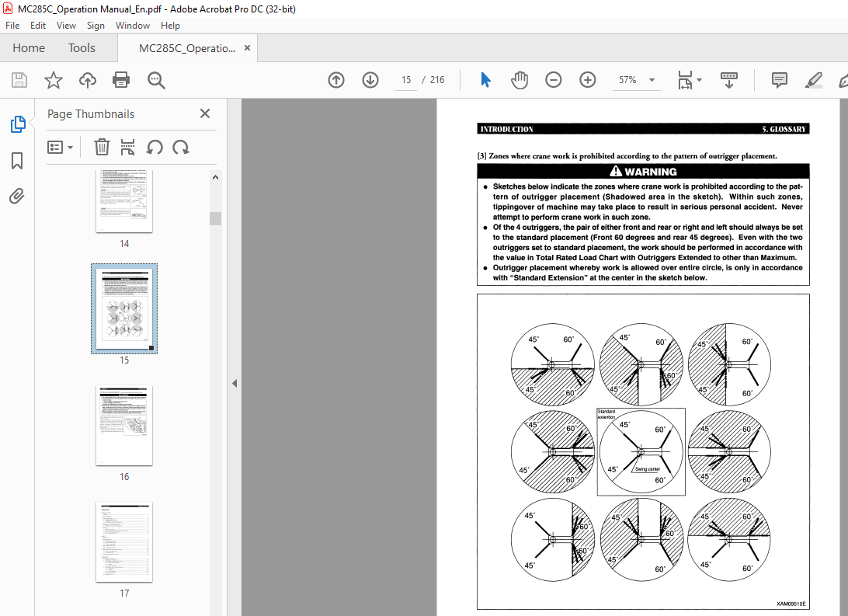Click the Standard extension center diagram

coord(641,451)
